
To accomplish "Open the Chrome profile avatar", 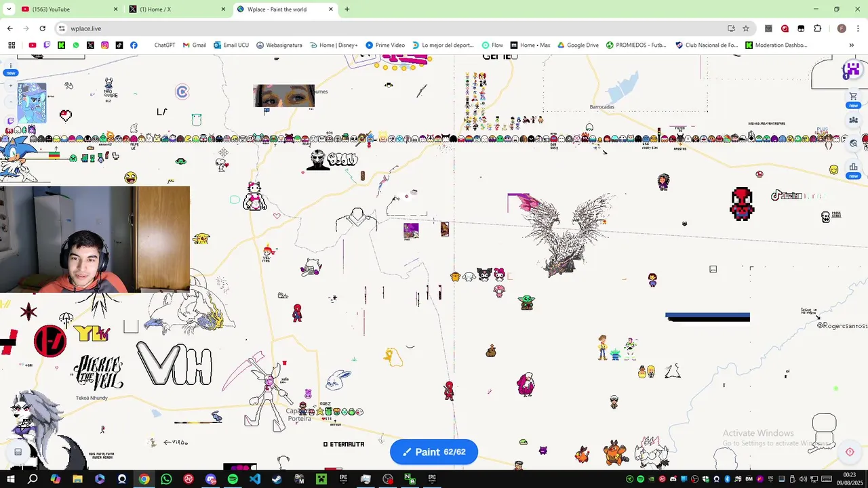I will point(842,28).
